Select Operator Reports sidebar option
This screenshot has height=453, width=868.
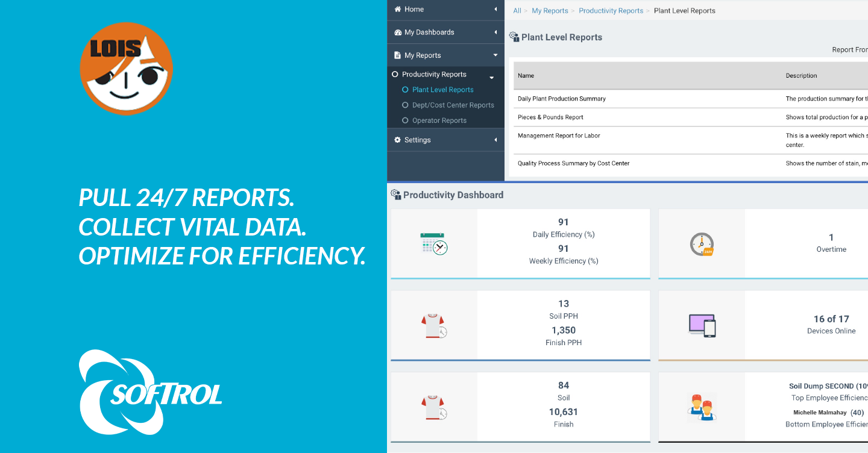(x=439, y=120)
